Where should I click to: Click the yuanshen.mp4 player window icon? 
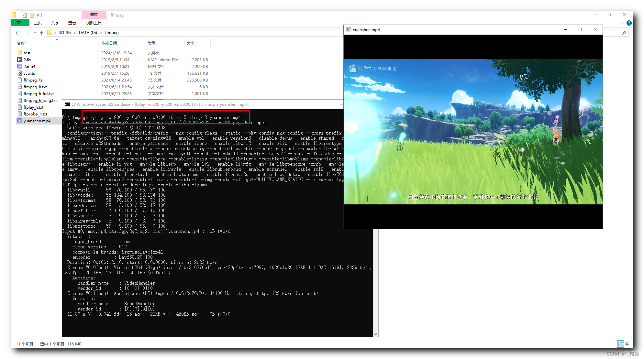[349, 29]
